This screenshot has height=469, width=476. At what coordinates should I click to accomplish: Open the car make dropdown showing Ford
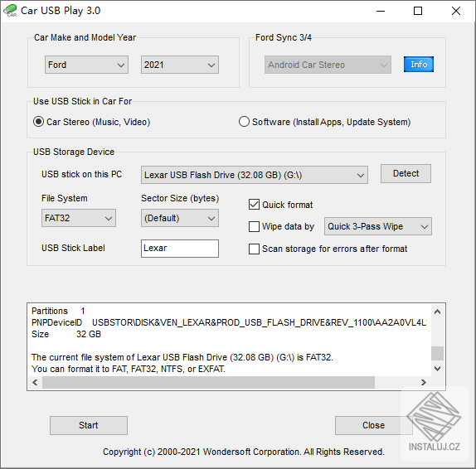coord(86,65)
